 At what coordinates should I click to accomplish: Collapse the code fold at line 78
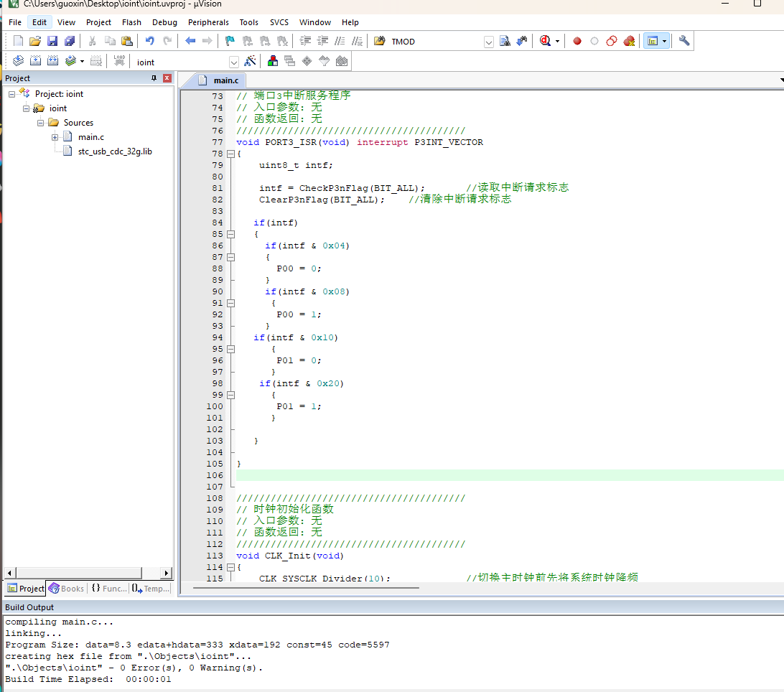pos(230,154)
